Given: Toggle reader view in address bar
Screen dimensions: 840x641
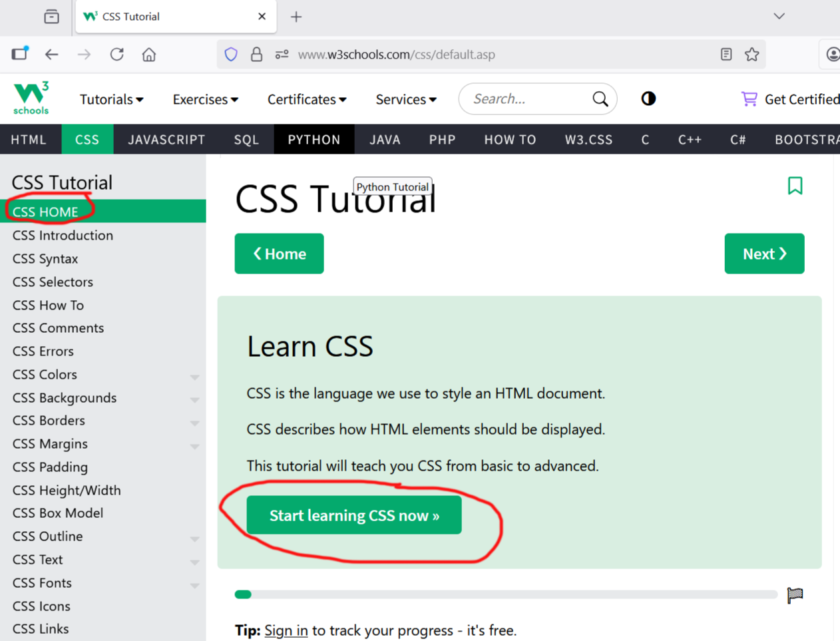Looking at the screenshot, I should pyautogui.click(x=726, y=55).
